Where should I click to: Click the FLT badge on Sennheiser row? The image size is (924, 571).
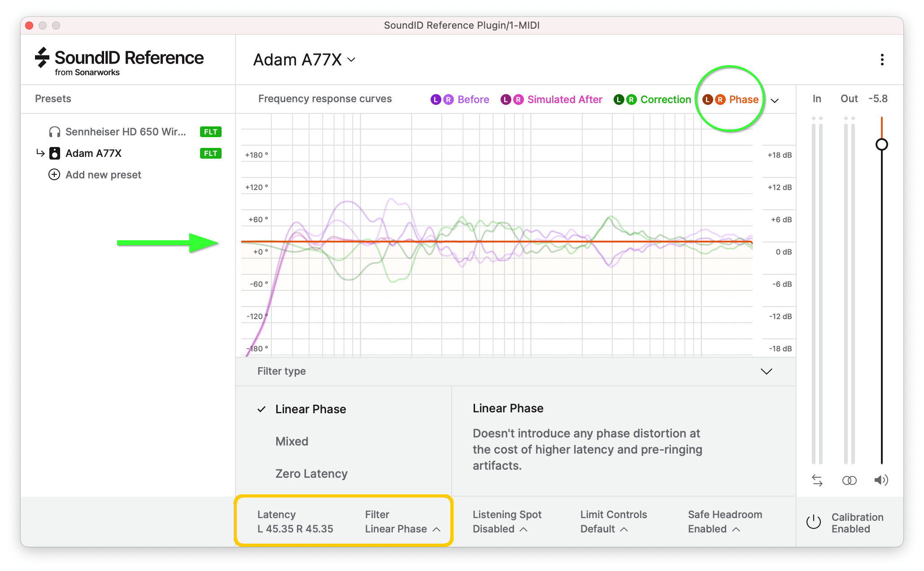point(210,132)
